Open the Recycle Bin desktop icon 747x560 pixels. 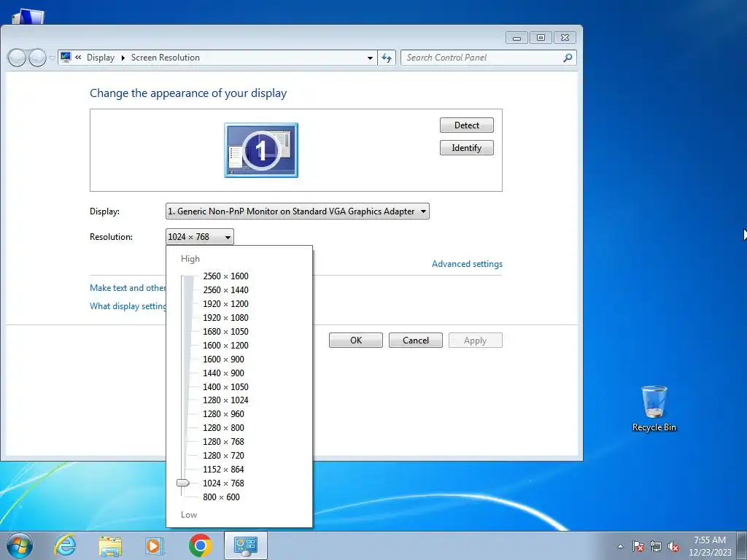click(654, 408)
